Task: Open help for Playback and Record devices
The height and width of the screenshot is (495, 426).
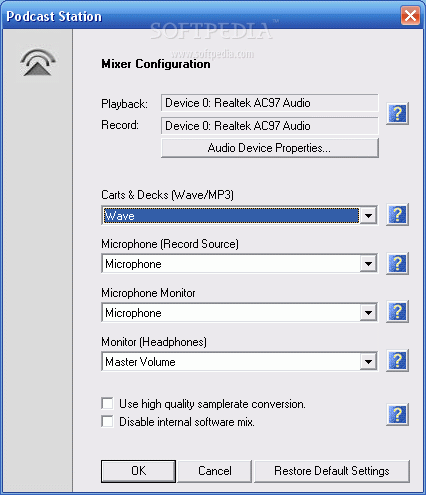Action: click(397, 114)
